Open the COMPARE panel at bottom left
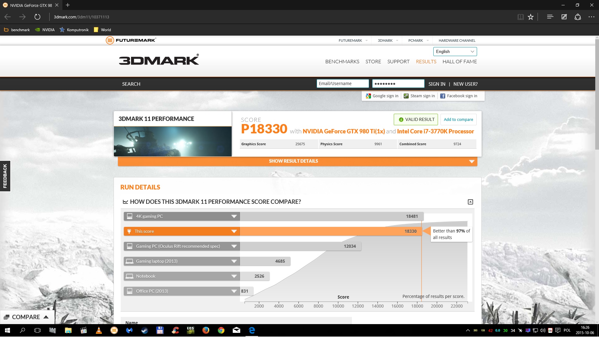599x364 pixels. click(x=27, y=317)
